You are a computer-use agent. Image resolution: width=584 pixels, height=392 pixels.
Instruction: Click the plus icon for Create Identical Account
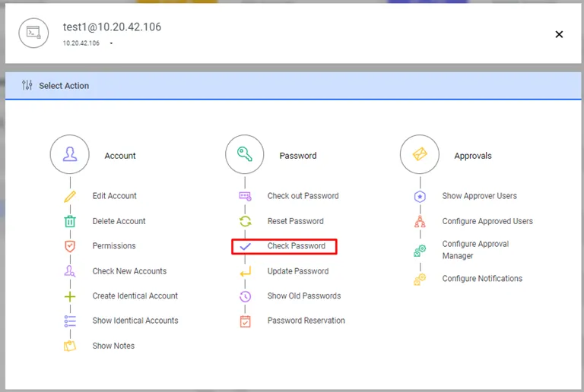click(x=70, y=296)
